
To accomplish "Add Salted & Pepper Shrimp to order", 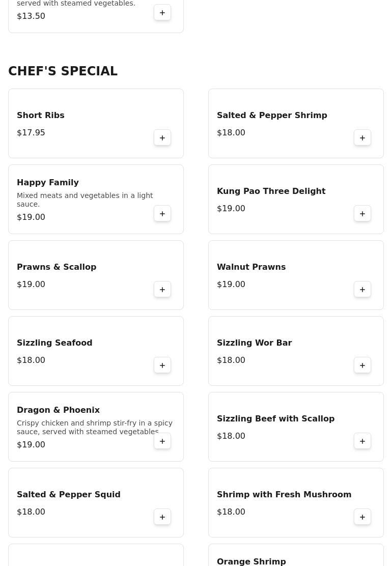I will click(x=362, y=138).
